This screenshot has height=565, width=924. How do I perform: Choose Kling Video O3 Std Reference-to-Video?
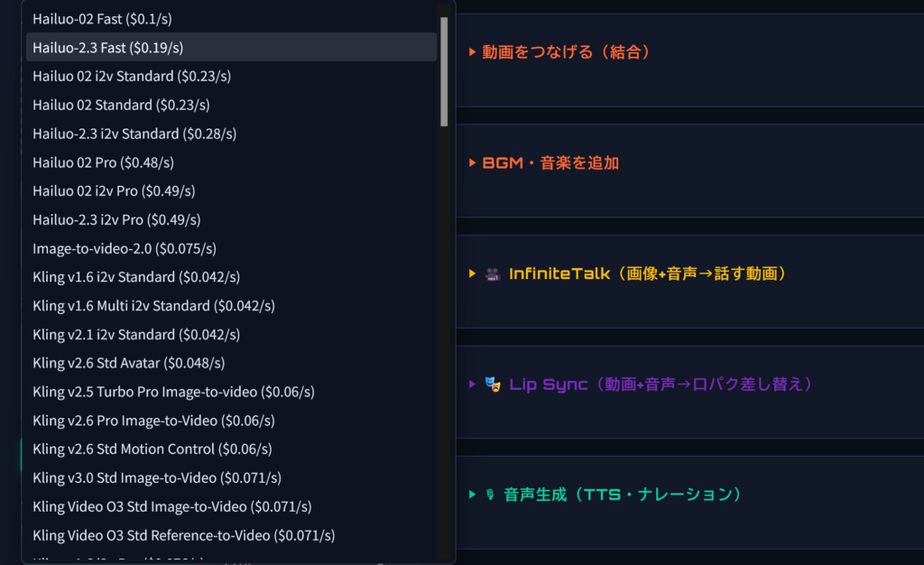(x=184, y=535)
